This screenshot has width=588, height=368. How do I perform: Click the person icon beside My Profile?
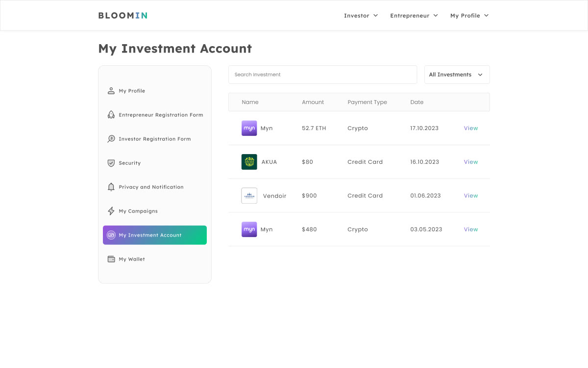click(x=111, y=91)
